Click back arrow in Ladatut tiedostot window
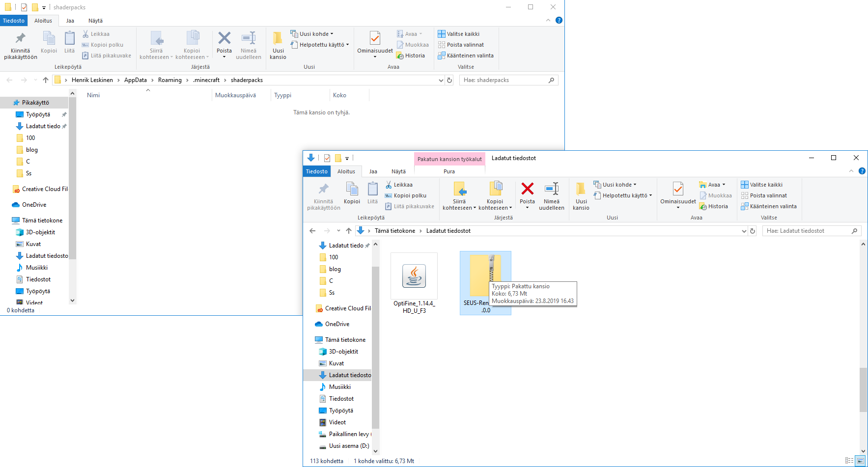 coord(312,231)
